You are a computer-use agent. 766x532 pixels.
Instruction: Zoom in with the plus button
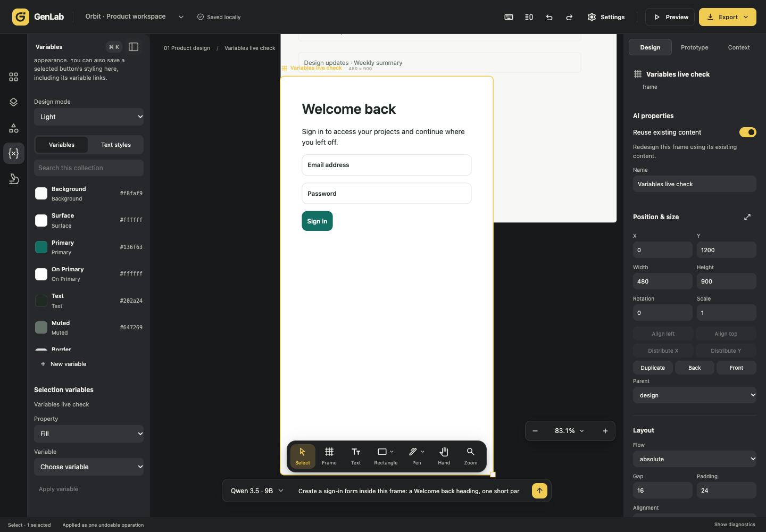point(605,431)
